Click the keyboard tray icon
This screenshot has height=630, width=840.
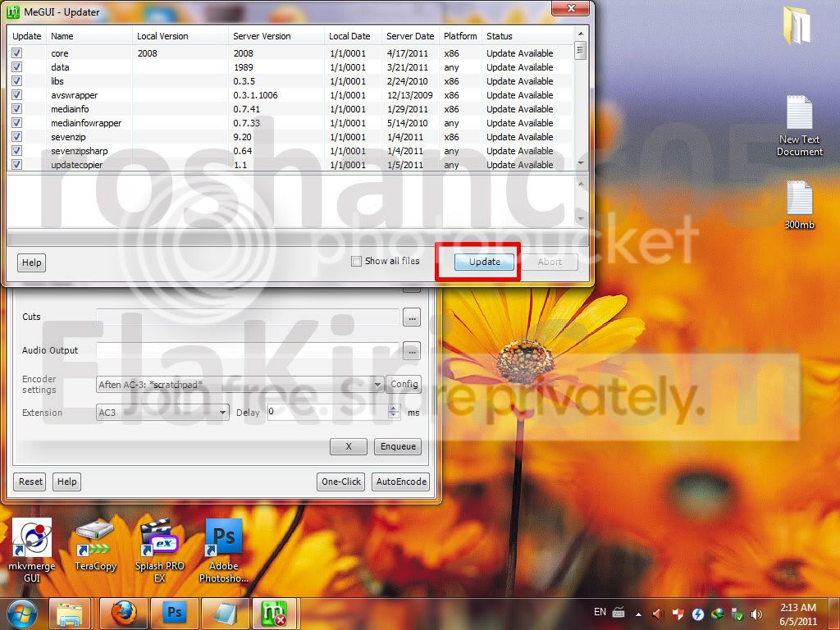619,613
